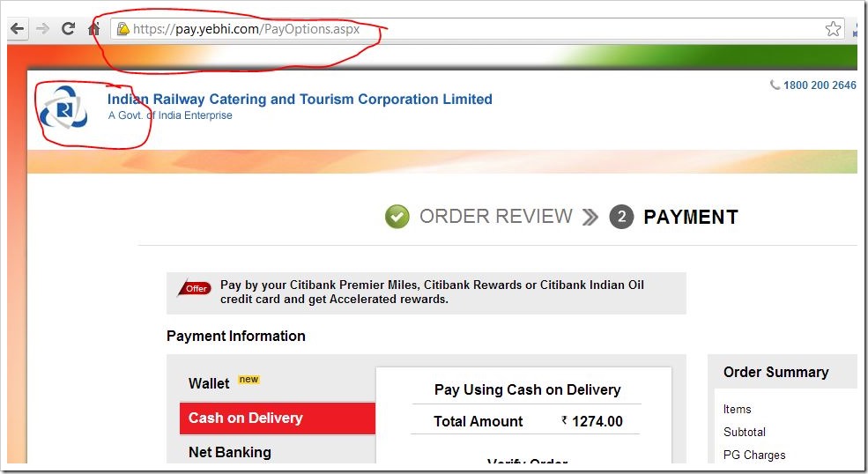Bookmark this page with the star icon

pyautogui.click(x=833, y=29)
